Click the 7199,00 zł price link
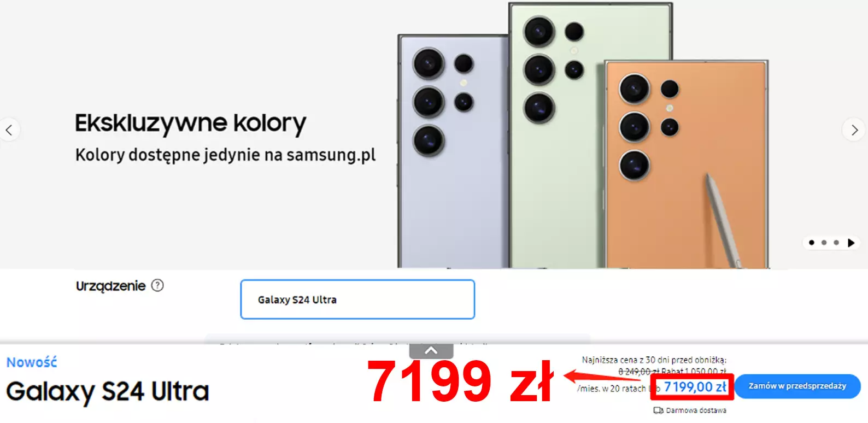 (x=695, y=387)
